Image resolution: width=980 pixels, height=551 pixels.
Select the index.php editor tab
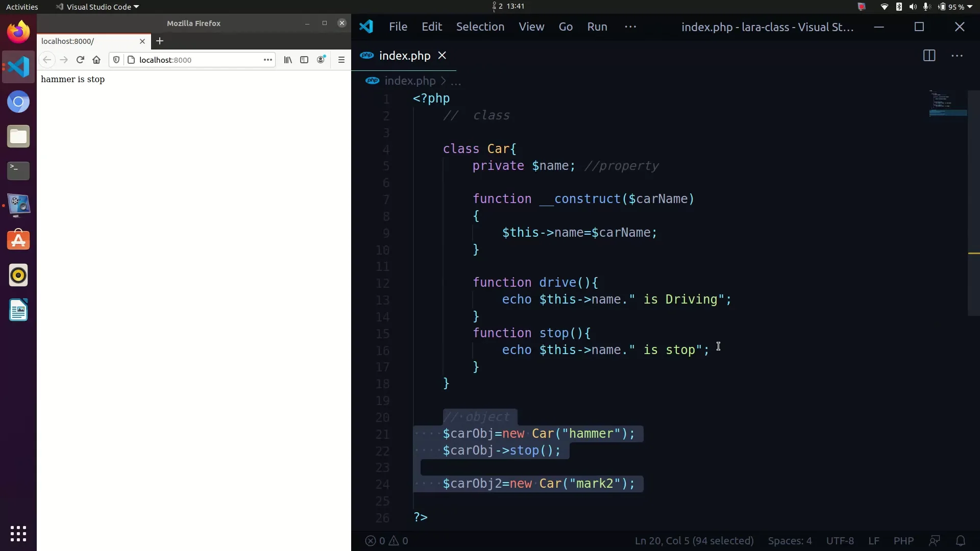(403, 56)
